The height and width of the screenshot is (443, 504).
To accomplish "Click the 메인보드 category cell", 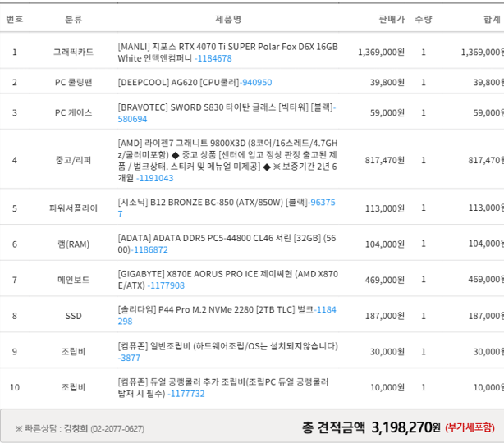I will point(74,280).
